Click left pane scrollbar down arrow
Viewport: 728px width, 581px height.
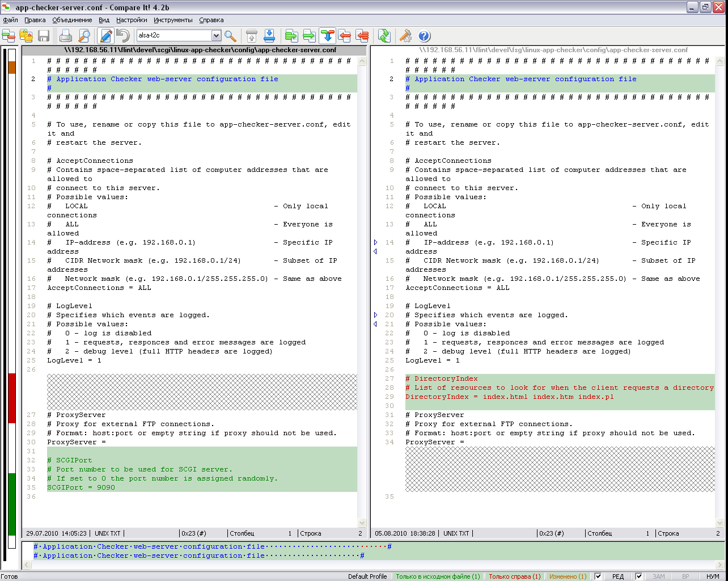point(362,523)
